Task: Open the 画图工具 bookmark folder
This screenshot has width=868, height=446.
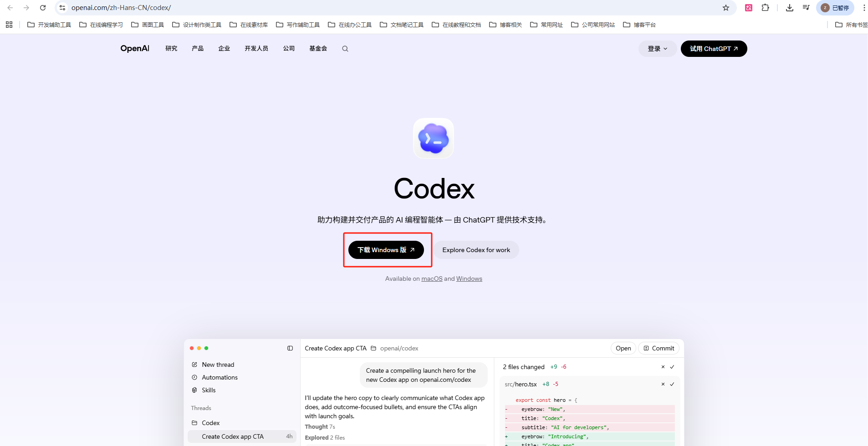Action: [x=148, y=25]
